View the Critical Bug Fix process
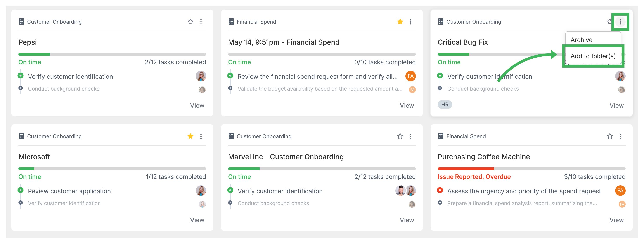This screenshot has height=244, width=644. point(616,105)
